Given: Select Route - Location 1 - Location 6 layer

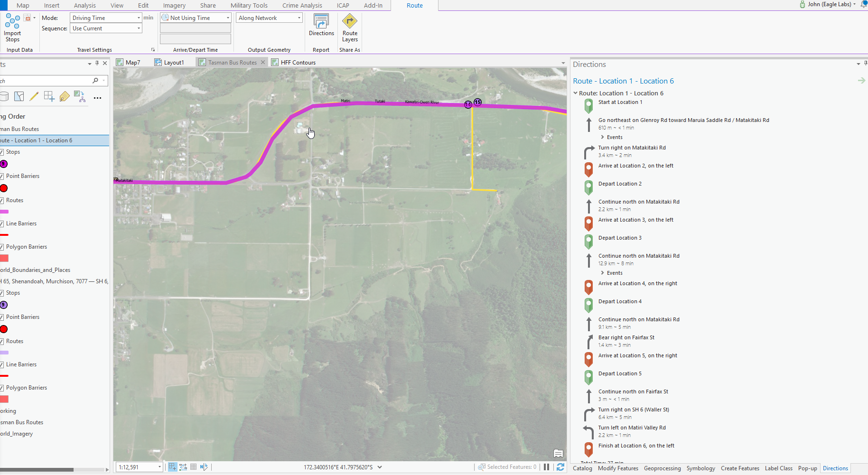Looking at the screenshot, I should pos(54,140).
